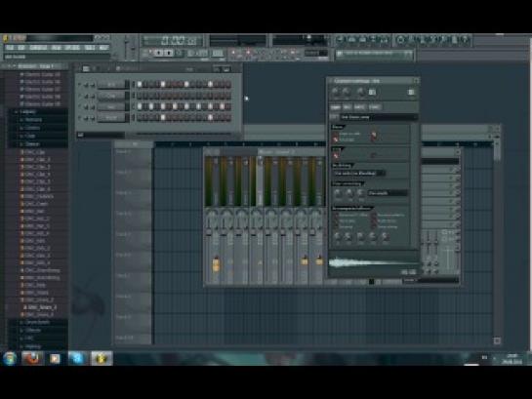Switch to INS tab in Channel settings

tap(347, 107)
